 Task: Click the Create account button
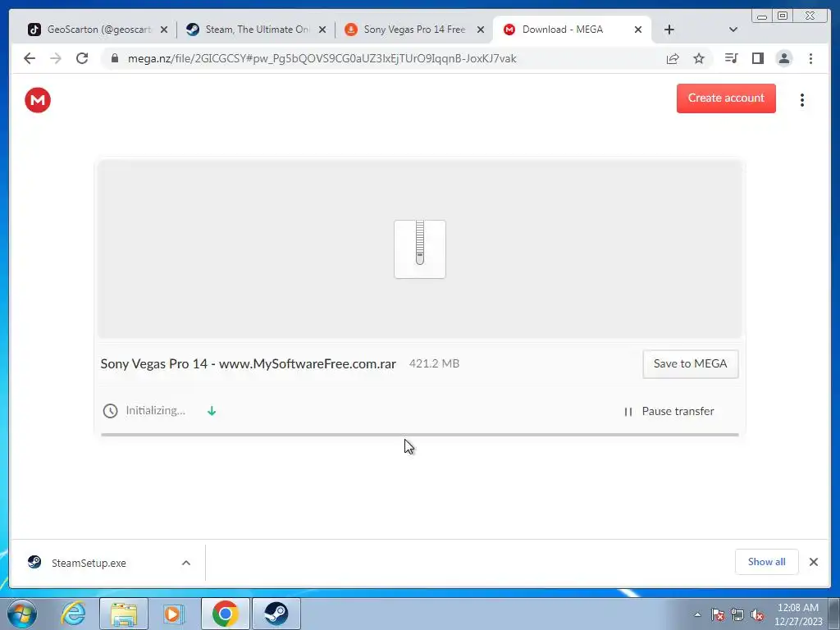tap(726, 98)
